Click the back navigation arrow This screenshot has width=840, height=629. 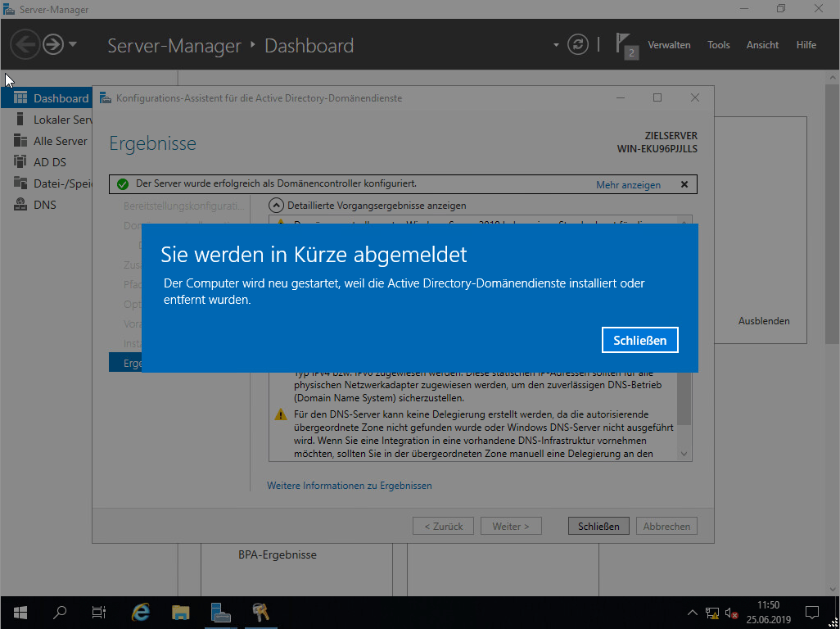tap(25, 44)
